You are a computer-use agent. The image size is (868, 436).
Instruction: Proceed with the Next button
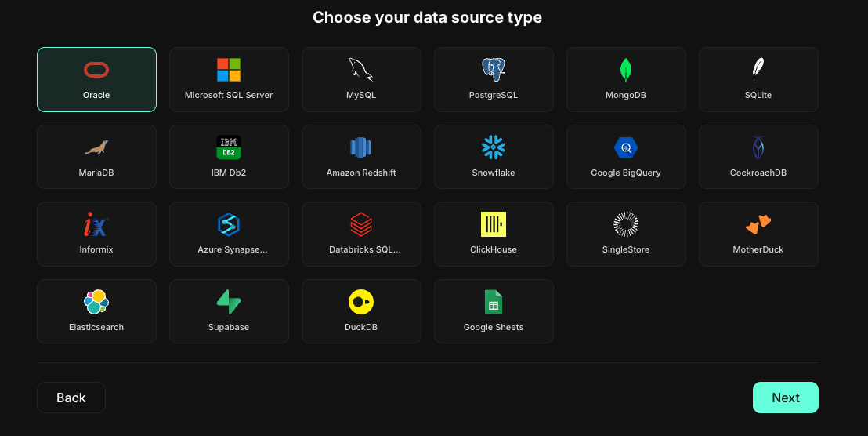pos(786,398)
